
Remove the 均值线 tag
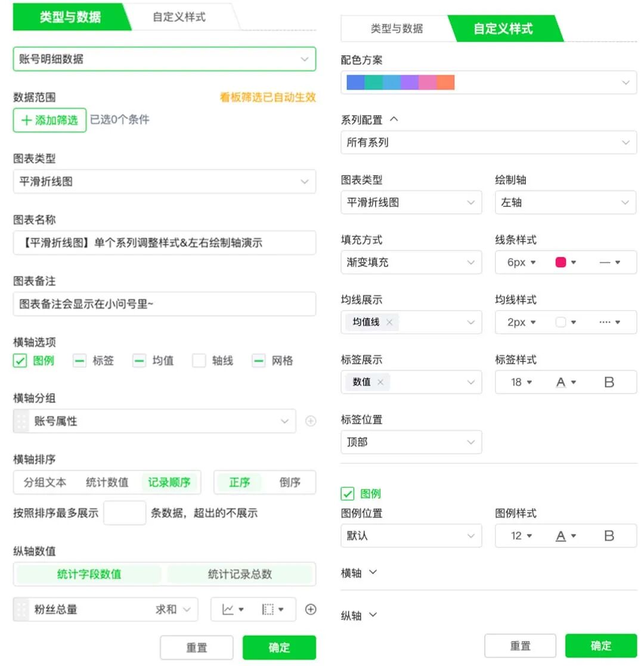pos(389,322)
